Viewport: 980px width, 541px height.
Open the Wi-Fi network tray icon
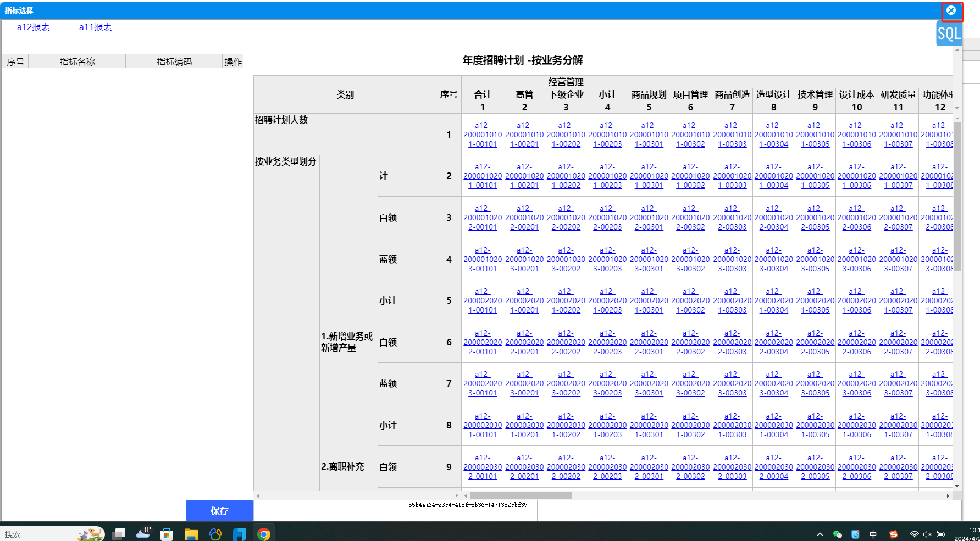coord(914,534)
